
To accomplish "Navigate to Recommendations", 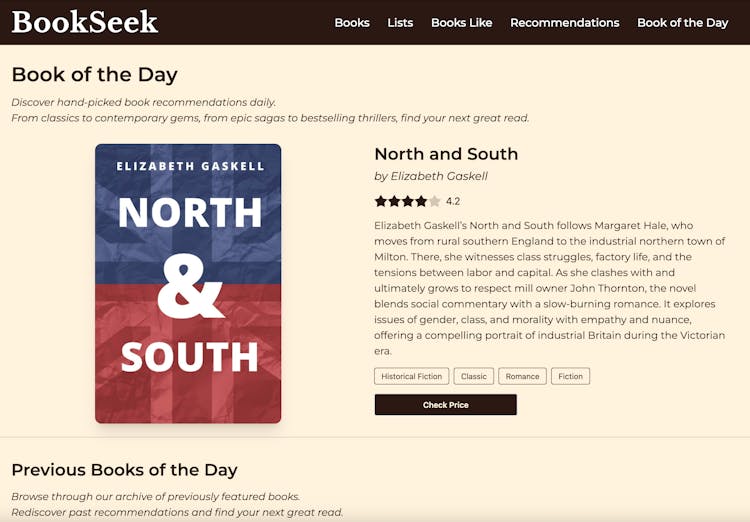I will point(564,22).
